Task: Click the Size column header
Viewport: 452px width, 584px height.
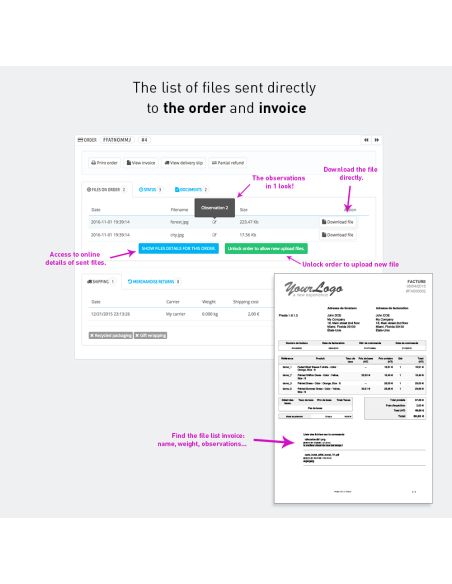Action: point(243,210)
